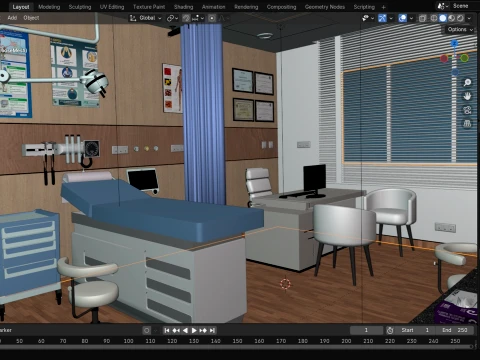Click the current frame field showing 1
480x360 pixels.
click(366, 330)
